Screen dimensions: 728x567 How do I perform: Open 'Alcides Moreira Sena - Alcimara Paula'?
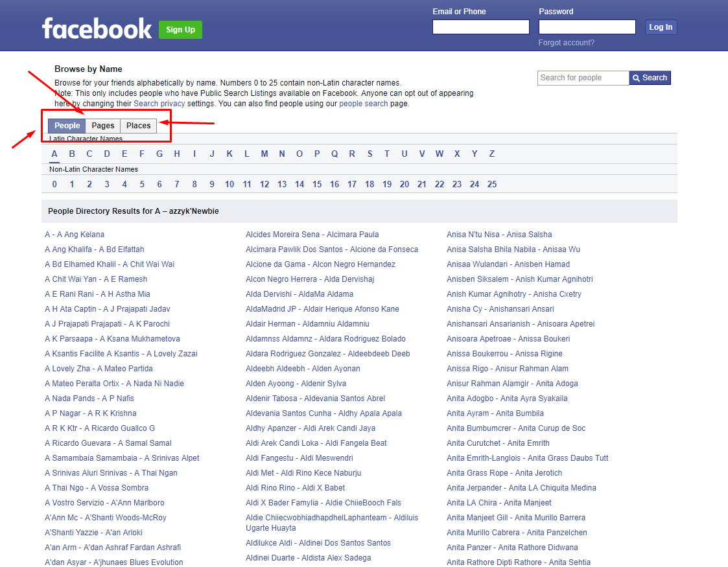pyautogui.click(x=312, y=235)
